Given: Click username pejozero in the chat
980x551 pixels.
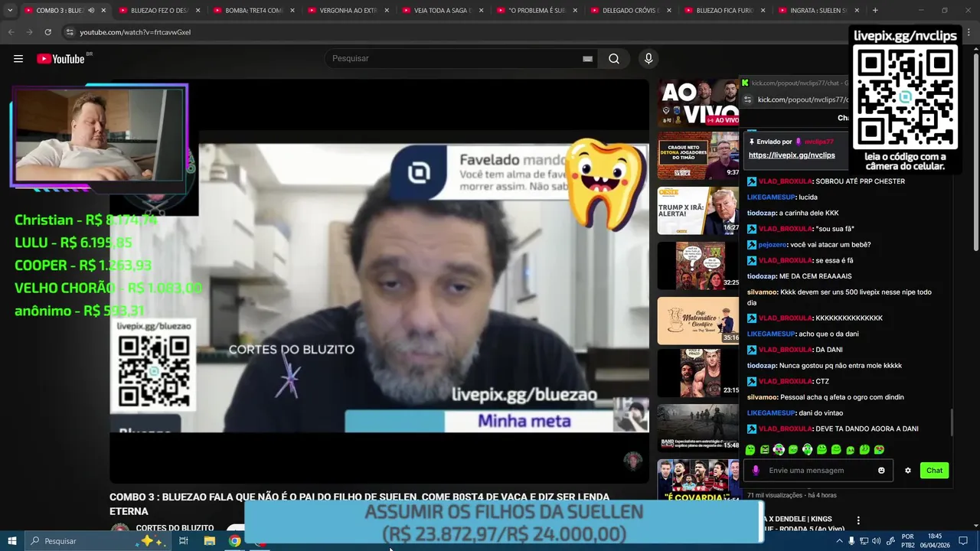Looking at the screenshot, I should point(773,245).
